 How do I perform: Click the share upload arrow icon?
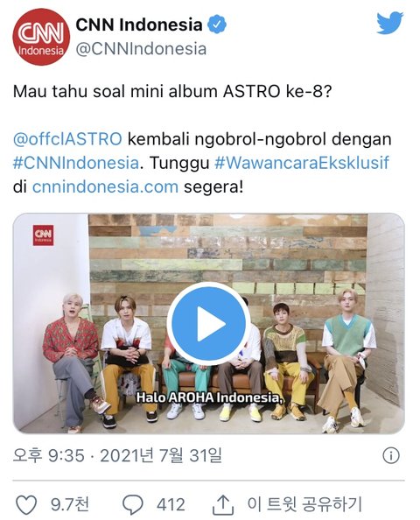(223, 505)
